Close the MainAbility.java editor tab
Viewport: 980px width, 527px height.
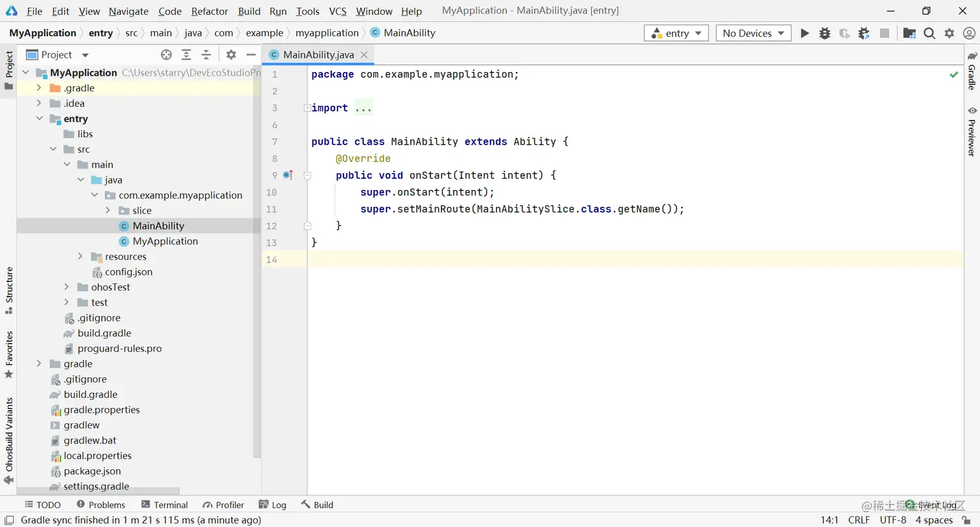[364, 54]
